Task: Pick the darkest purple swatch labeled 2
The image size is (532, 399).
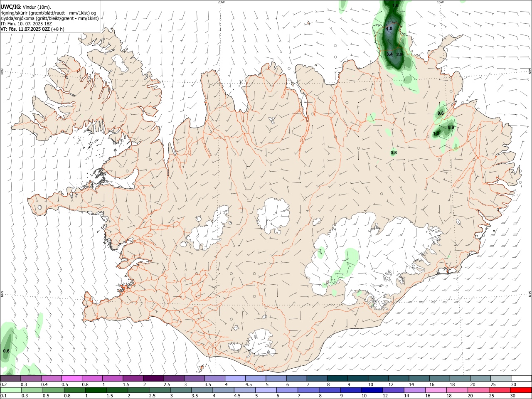Action: tap(153, 378)
